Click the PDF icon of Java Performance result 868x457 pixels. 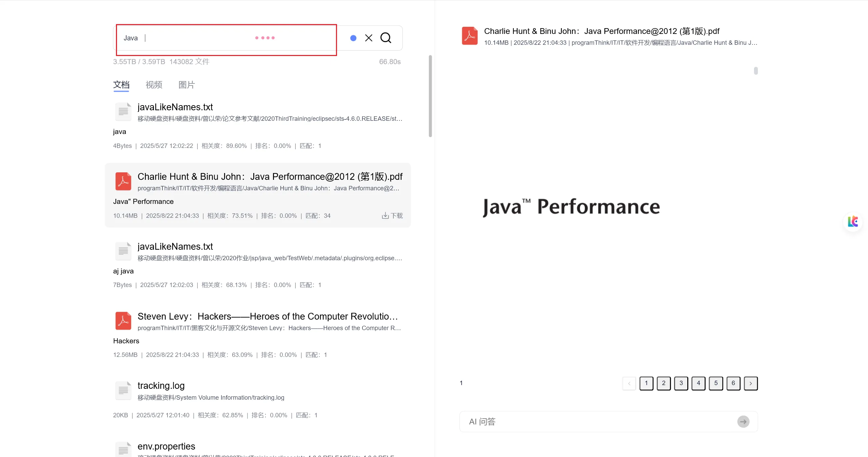point(123,181)
